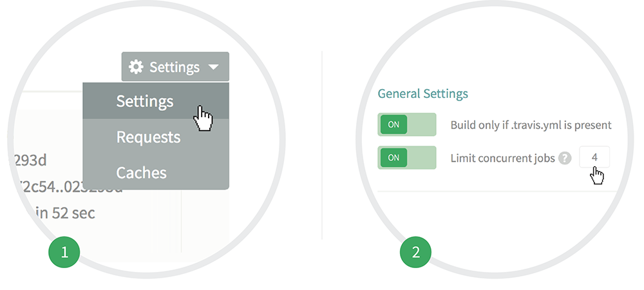Click the General Settings heading
This screenshot has height=290, width=644.
click(422, 93)
